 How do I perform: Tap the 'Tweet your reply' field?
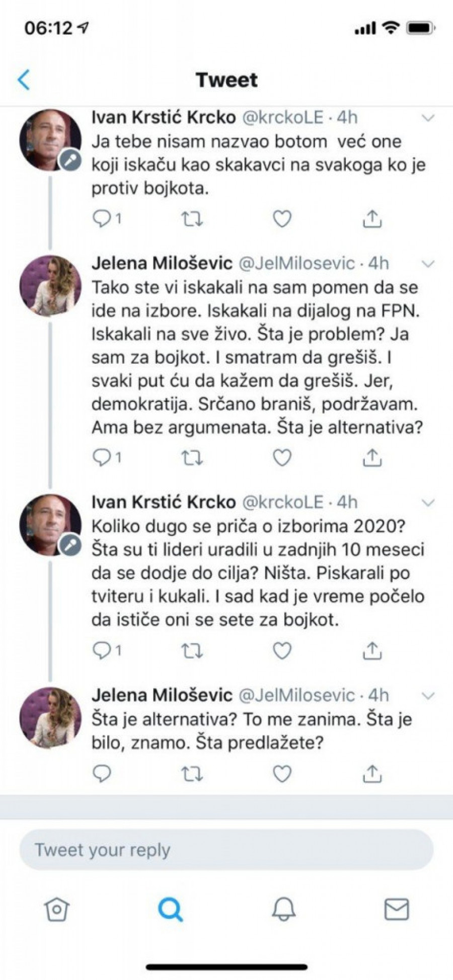pyautogui.click(x=226, y=850)
